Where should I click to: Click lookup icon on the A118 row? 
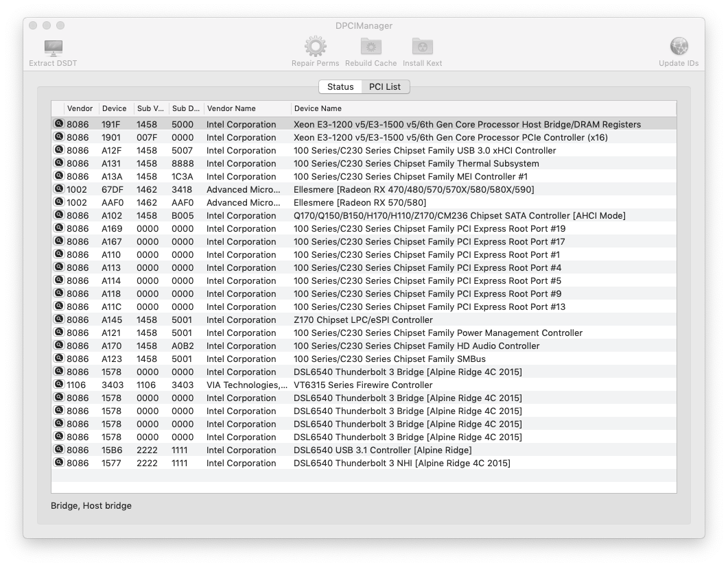coord(59,292)
